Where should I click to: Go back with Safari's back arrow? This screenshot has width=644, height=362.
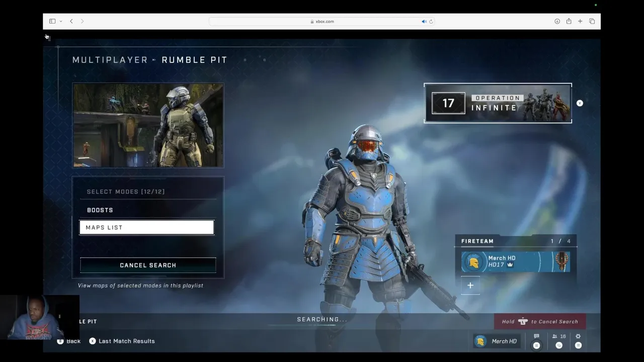71,21
